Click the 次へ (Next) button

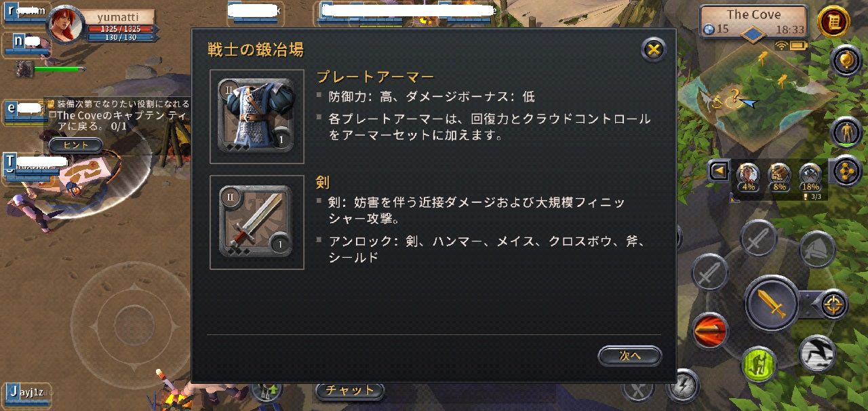point(629,356)
